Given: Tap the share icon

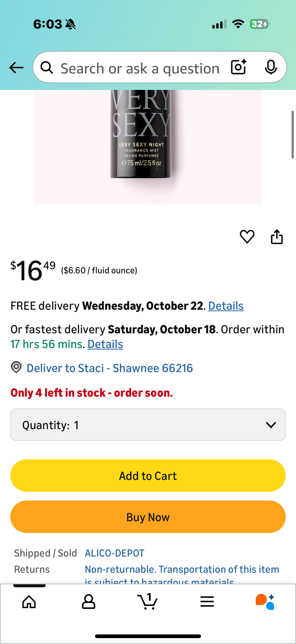Looking at the screenshot, I should [277, 237].
